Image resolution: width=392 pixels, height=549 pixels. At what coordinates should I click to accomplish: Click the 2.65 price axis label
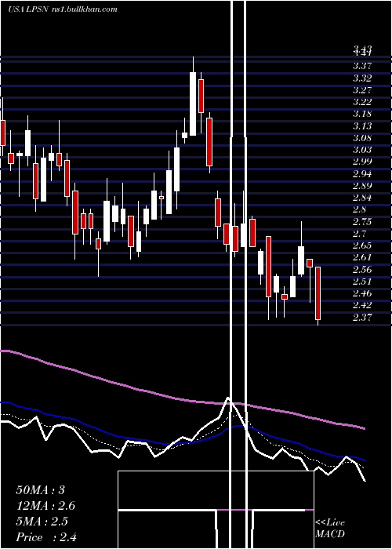click(x=362, y=245)
